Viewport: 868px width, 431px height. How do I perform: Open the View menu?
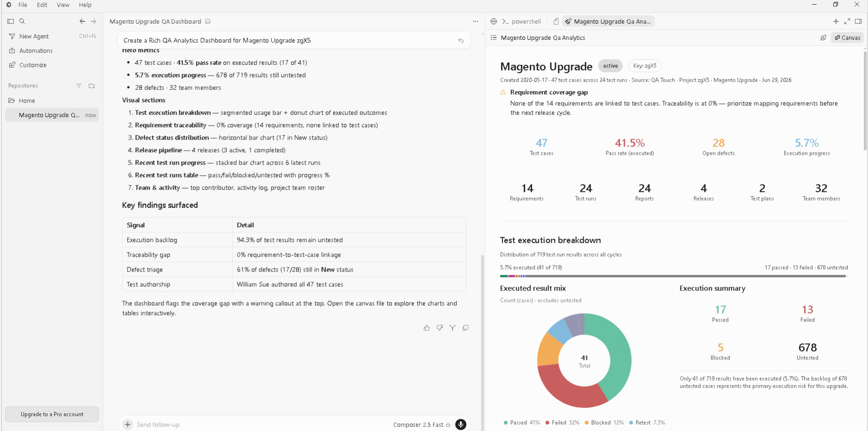coord(63,5)
